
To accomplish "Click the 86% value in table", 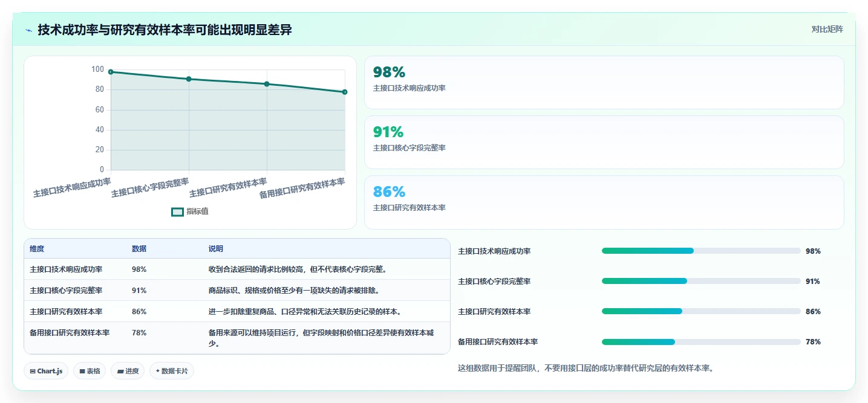I will 139,312.
